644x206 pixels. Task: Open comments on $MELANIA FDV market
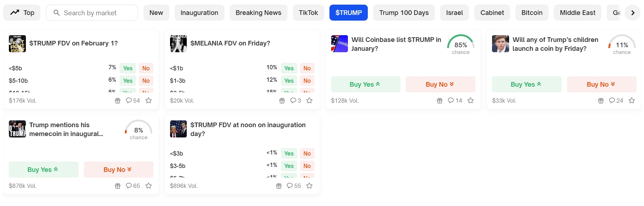coord(295,101)
